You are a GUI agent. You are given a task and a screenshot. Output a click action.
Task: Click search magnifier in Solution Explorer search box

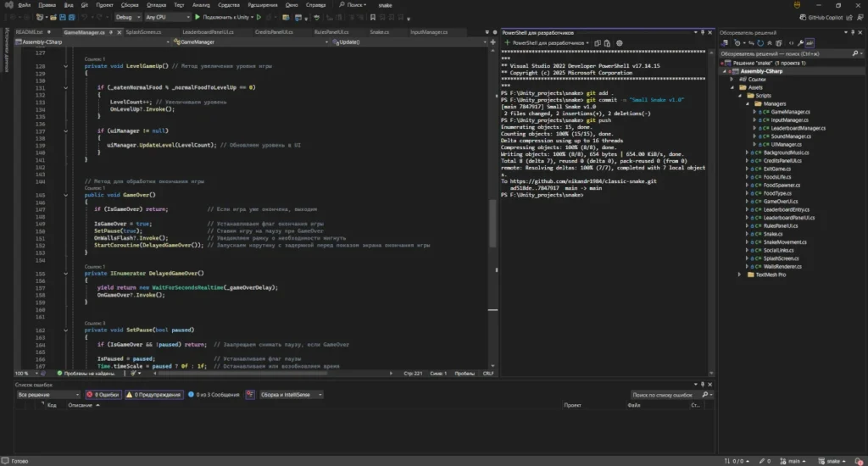pyautogui.click(x=855, y=53)
